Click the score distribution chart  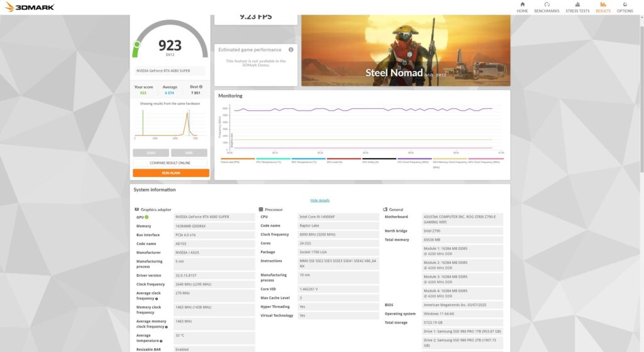(170, 123)
